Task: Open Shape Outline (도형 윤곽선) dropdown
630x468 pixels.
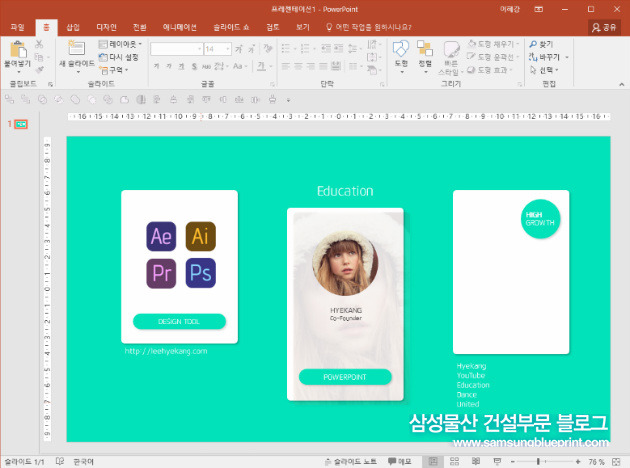Action: click(x=493, y=57)
